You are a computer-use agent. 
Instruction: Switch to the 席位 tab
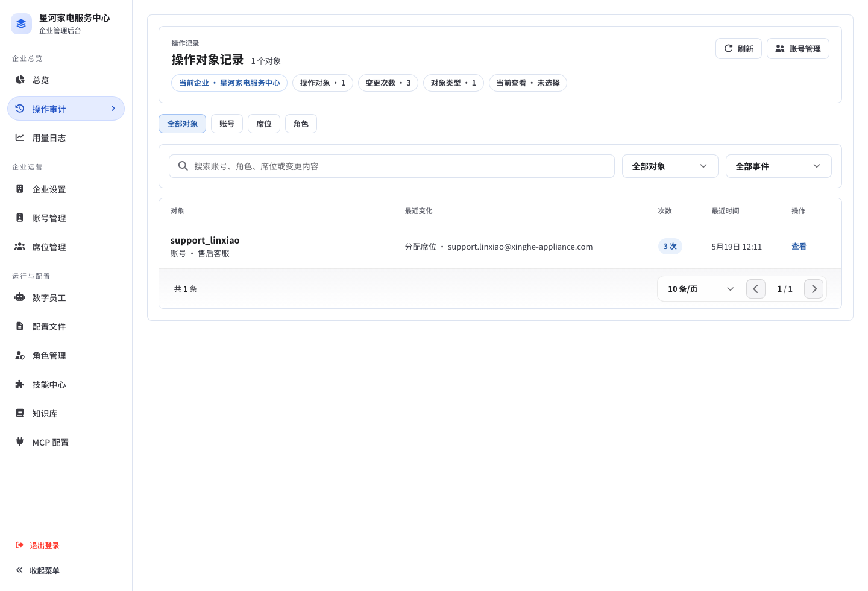pyautogui.click(x=264, y=124)
